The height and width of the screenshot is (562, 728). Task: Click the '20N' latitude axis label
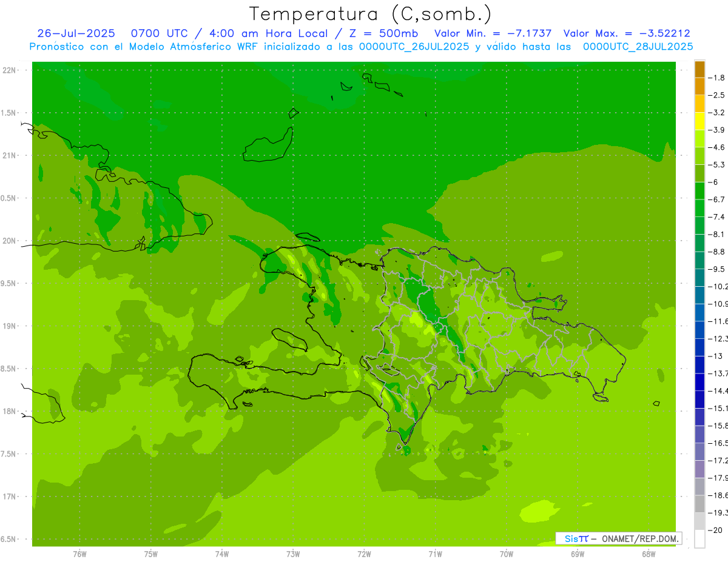(9, 241)
